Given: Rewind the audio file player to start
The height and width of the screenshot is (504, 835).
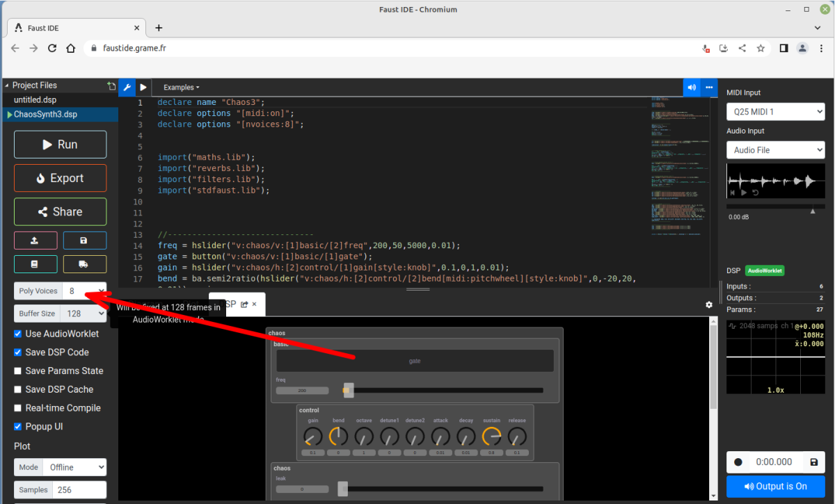Looking at the screenshot, I should tap(733, 193).
